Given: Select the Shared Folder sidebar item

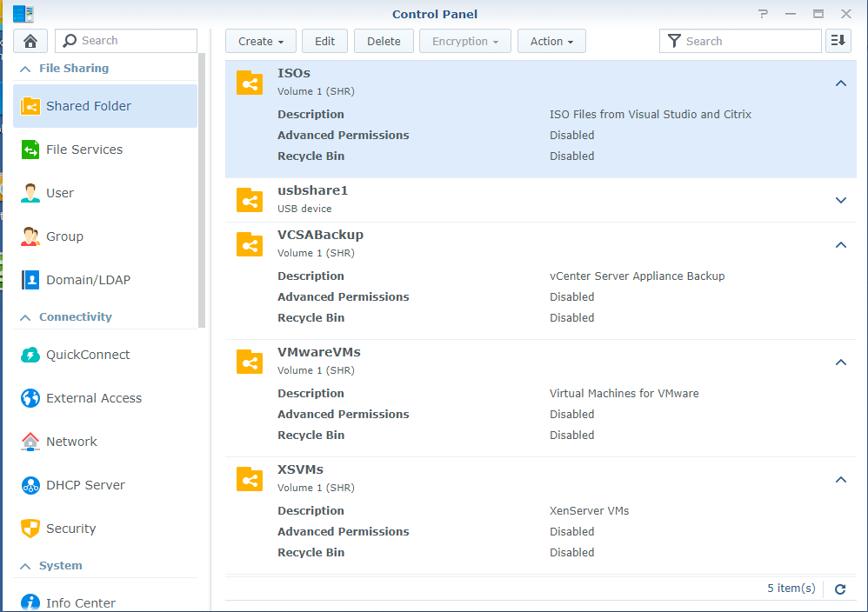Looking at the screenshot, I should 88,106.
